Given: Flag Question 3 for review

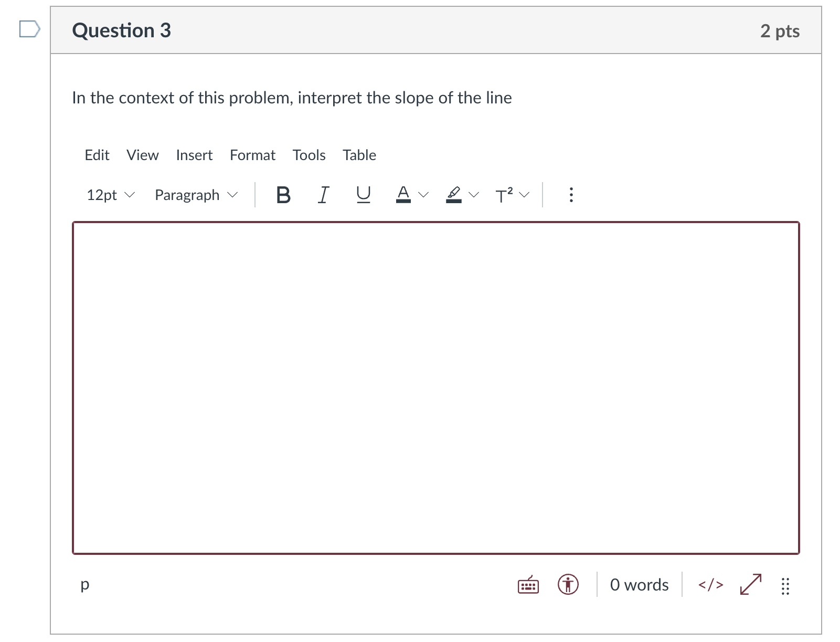Looking at the screenshot, I should (29, 29).
